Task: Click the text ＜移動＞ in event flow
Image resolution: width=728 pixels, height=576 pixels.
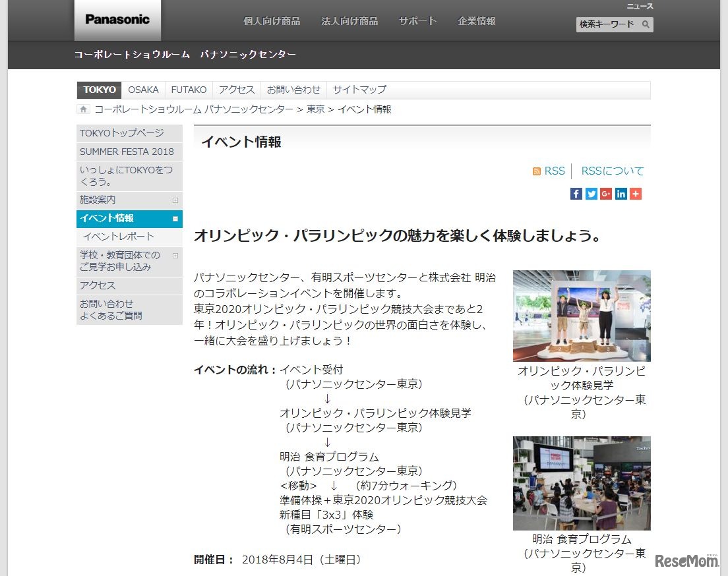Action: 299,486
